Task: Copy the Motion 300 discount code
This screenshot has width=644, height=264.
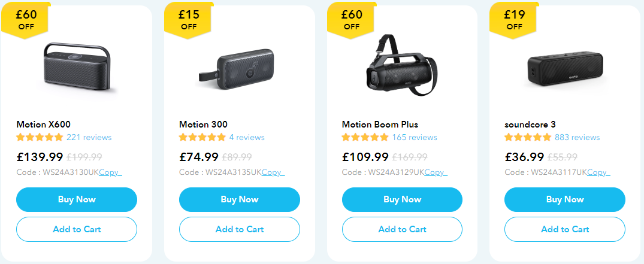Action: pyautogui.click(x=272, y=172)
